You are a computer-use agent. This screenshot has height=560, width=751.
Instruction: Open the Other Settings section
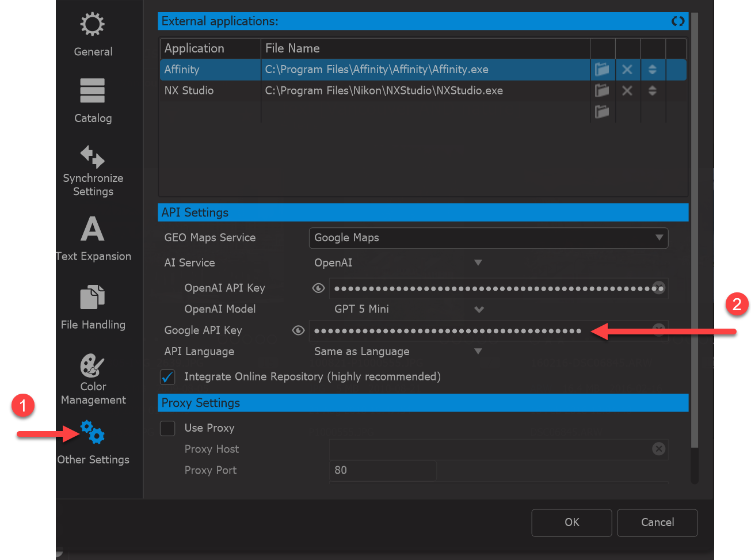[x=93, y=443]
